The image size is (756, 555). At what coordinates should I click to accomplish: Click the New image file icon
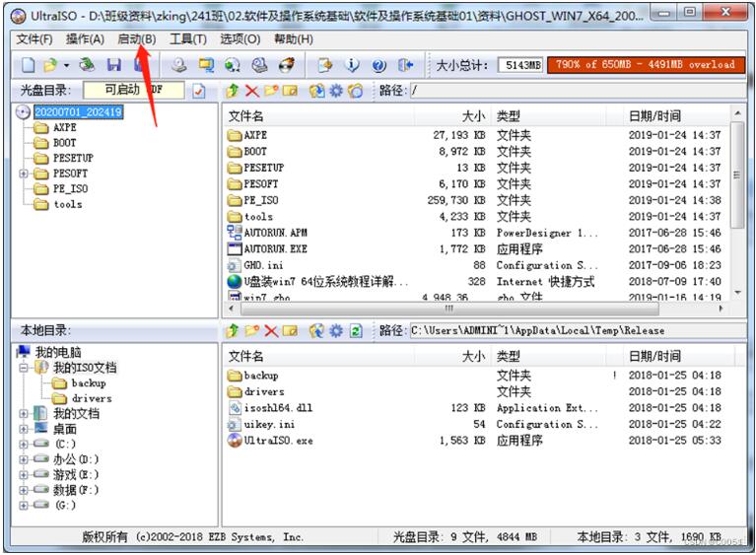tap(29, 65)
